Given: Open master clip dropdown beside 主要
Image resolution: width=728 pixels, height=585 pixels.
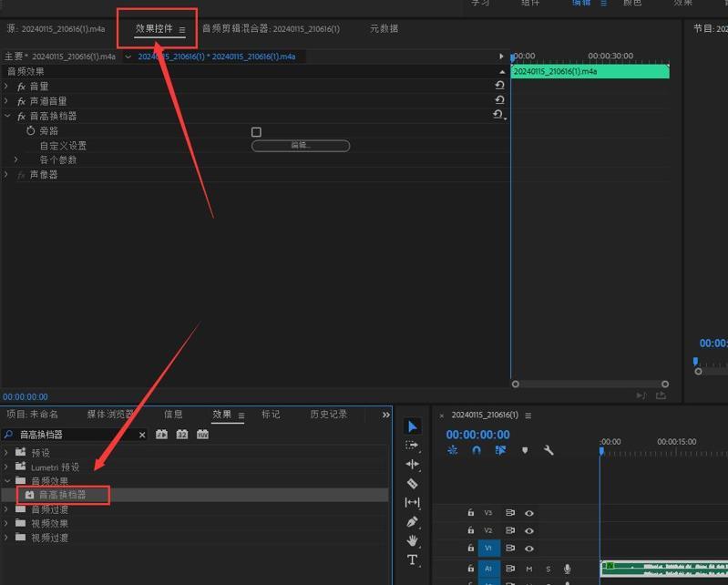Looking at the screenshot, I should pos(128,57).
